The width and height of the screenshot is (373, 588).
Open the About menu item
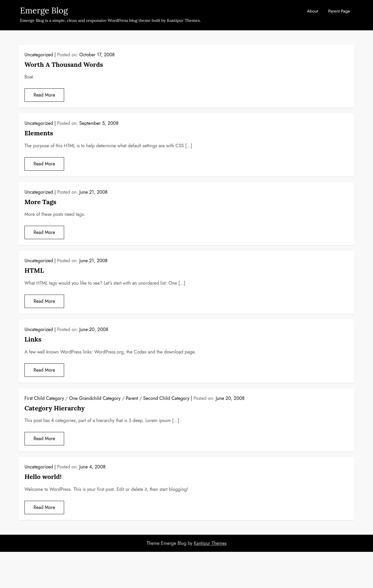coord(312,11)
